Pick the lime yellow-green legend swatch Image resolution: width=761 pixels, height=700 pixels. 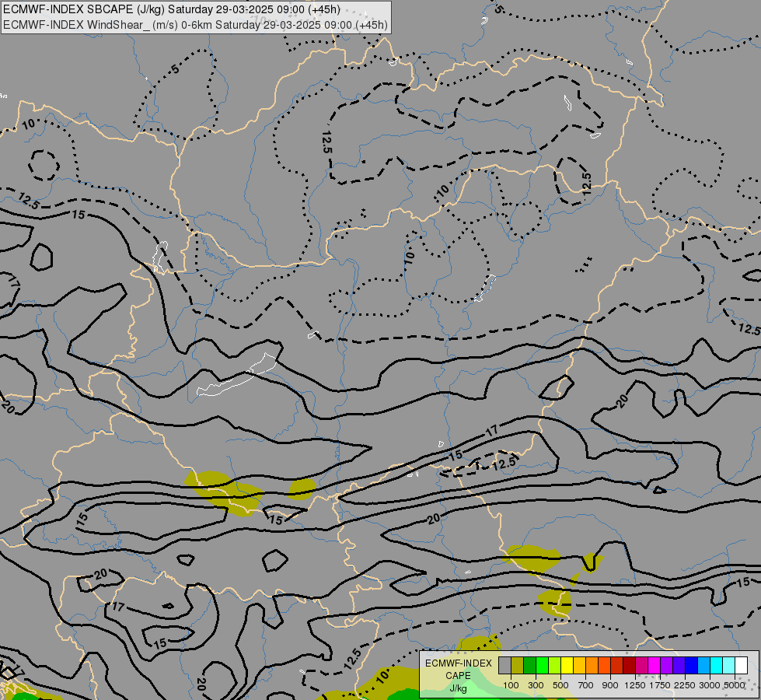(555, 666)
